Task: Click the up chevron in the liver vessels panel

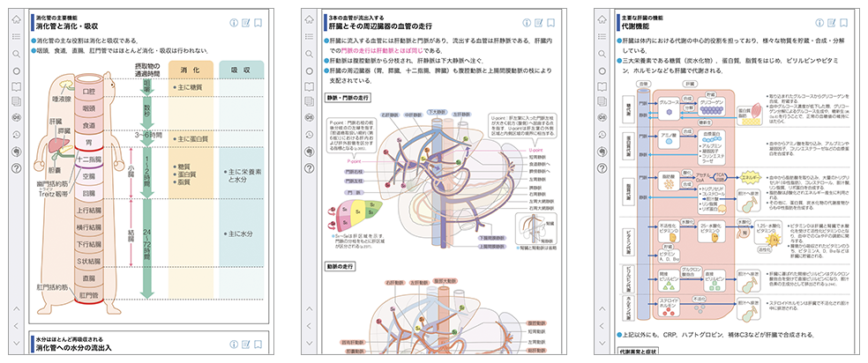Action: click(x=310, y=309)
